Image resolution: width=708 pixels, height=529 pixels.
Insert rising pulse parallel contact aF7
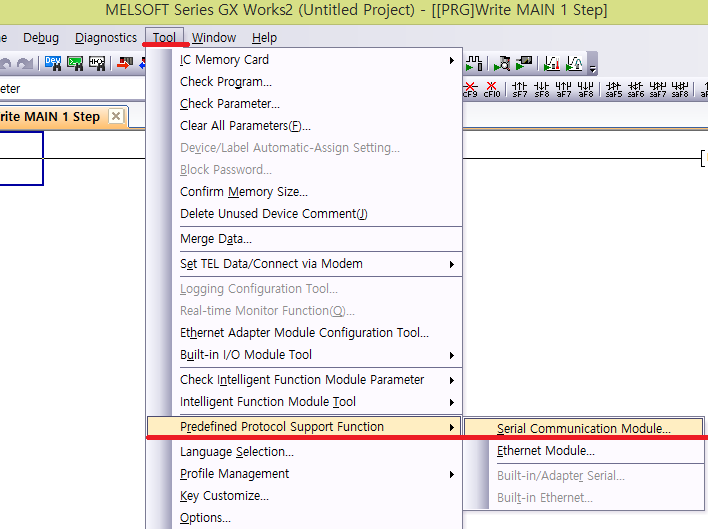coord(564,89)
